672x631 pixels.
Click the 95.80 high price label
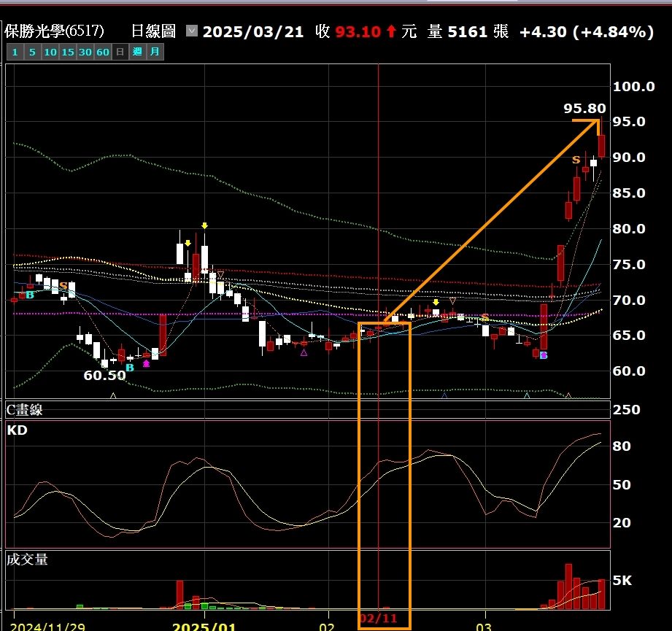584,109
